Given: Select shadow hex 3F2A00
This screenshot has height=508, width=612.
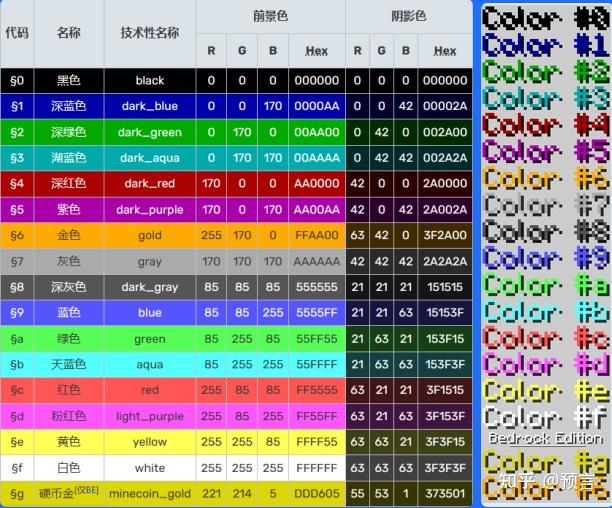Looking at the screenshot, I should click(445, 235).
